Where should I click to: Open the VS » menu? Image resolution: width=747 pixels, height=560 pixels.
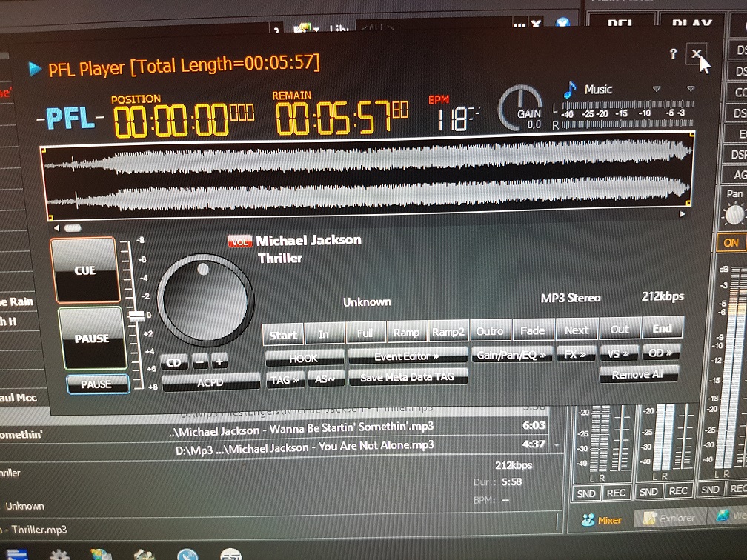tap(618, 353)
